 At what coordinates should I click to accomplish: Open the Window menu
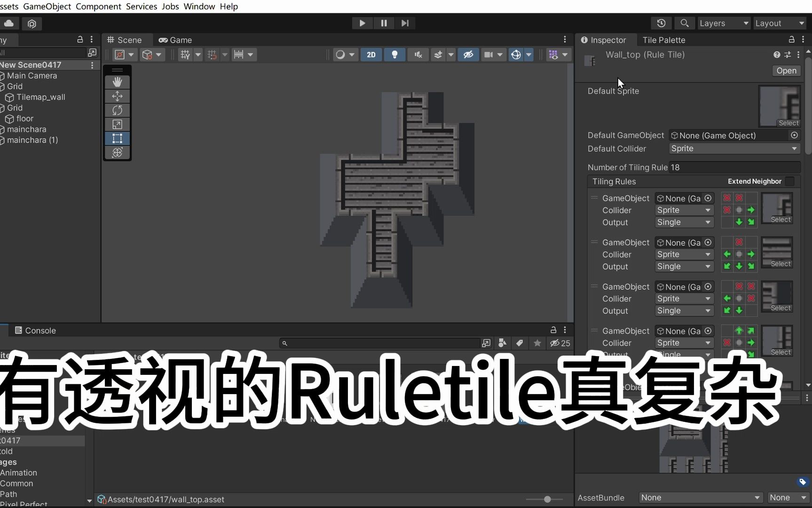pos(199,6)
